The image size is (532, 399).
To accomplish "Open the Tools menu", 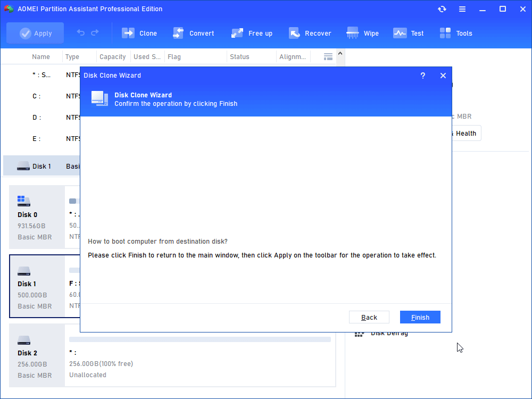I will (x=456, y=33).
